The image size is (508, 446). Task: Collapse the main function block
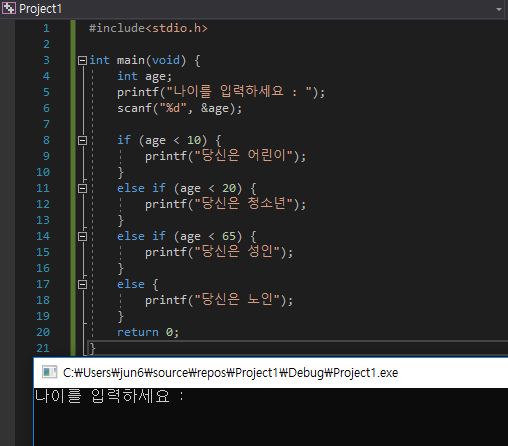(x=82, y=60)
